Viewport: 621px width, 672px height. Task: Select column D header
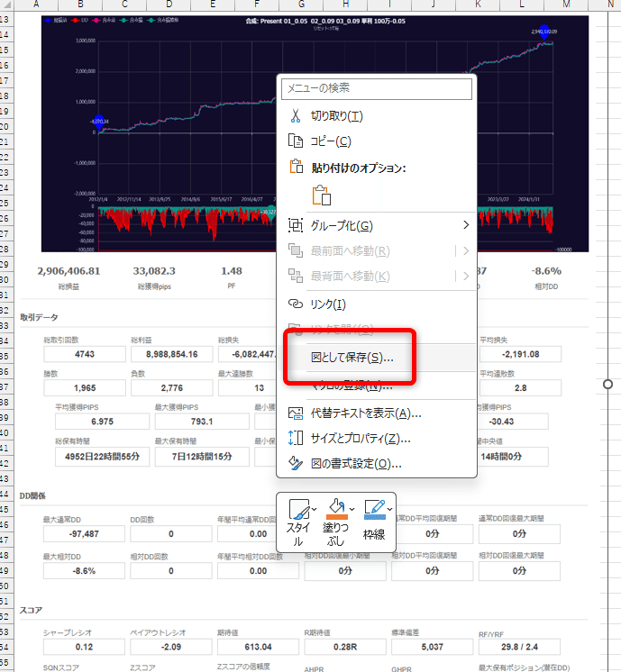click(169, 5)
